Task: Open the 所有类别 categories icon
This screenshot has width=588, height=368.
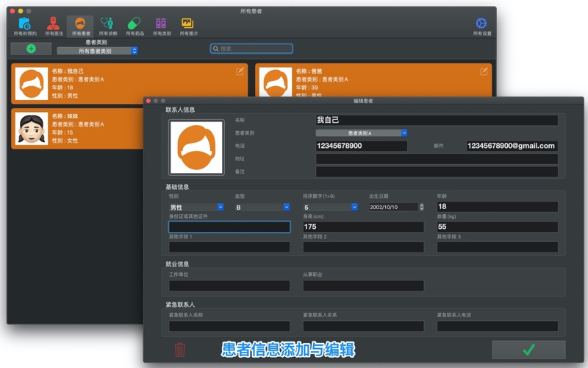Action: [x=161, y=26]
